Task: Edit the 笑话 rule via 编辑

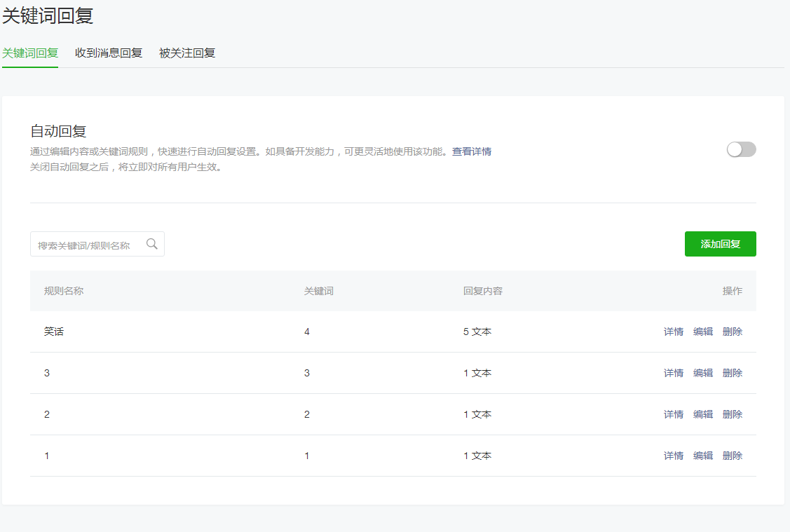Action: (x=703, y=332)
